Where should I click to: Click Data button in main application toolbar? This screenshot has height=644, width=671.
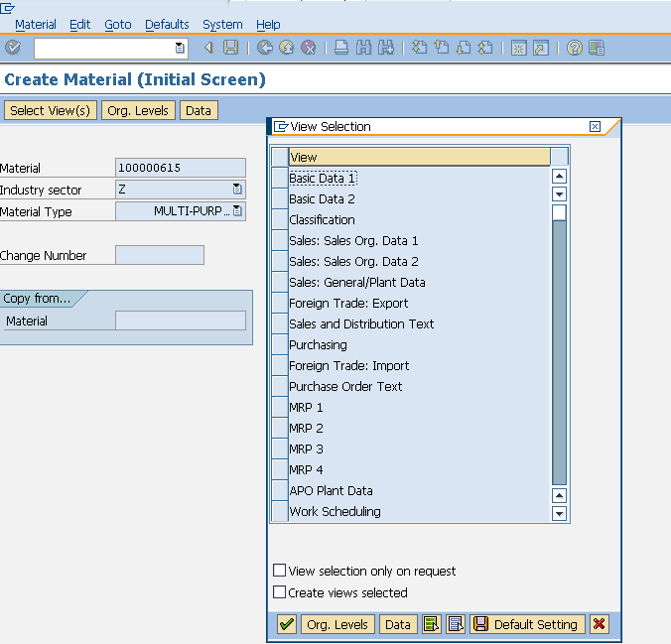[x=199, y=110]
